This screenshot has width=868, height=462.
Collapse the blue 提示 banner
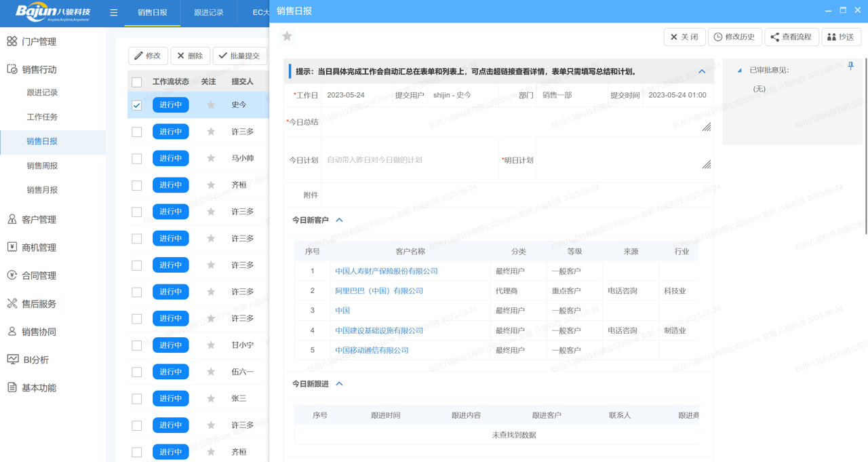click(x=702, y=71)
